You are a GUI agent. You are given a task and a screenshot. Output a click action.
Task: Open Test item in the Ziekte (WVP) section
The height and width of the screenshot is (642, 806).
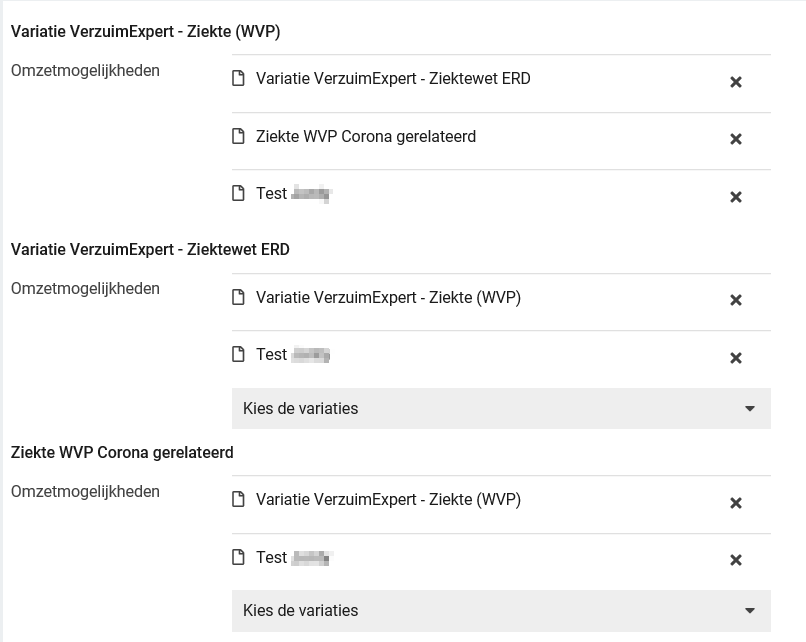[x=272, y=194]
